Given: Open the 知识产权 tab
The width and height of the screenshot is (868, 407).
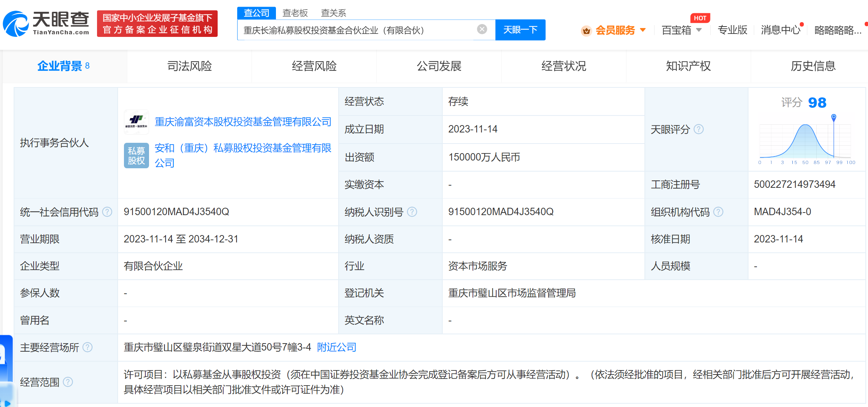Looking at the screenshot, I should coord(688,66).
